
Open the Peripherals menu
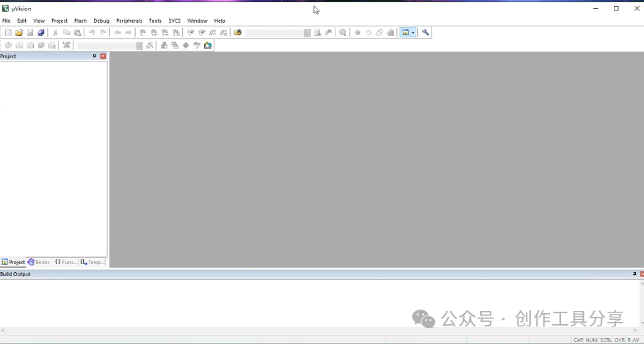tap(129, 21)
